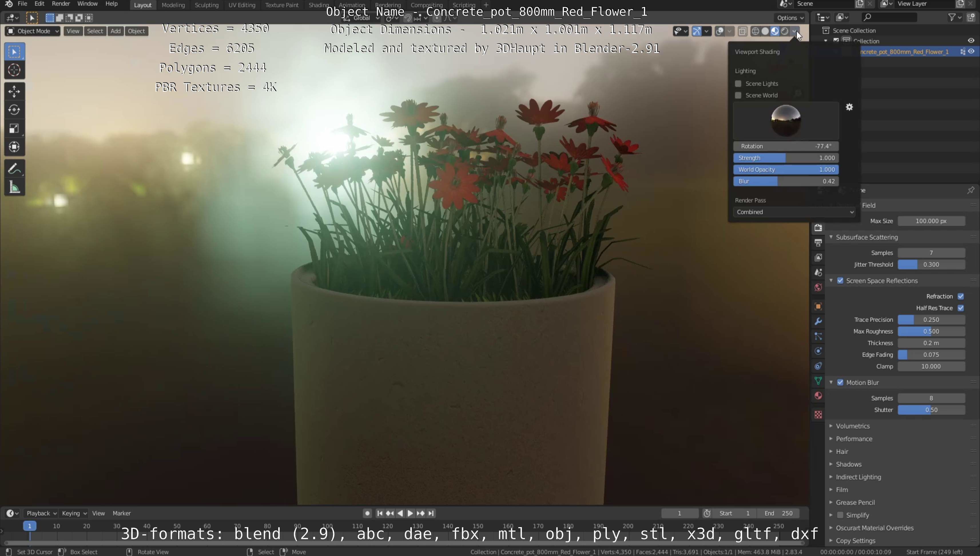Switch to the UV Editing workspace tab
The image size is (980, 556).
[242, 5]
